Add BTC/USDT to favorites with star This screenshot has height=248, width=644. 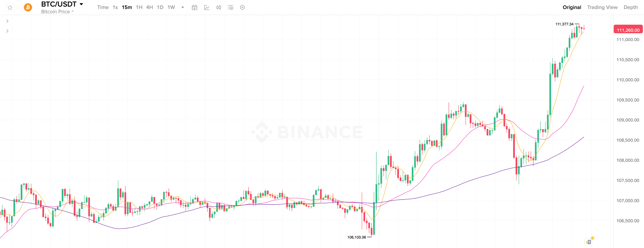[10, 7]
